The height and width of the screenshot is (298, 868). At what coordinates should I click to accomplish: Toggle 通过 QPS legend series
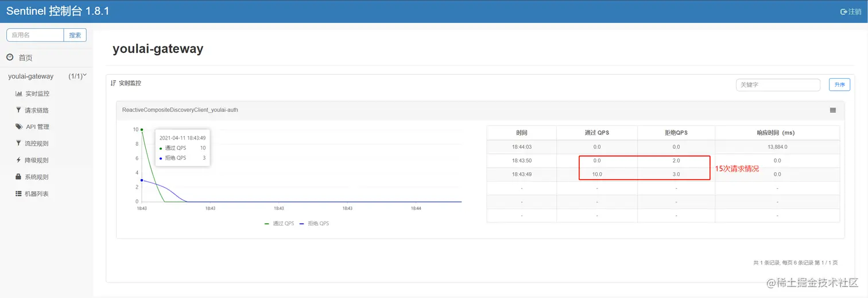[279, 223]
